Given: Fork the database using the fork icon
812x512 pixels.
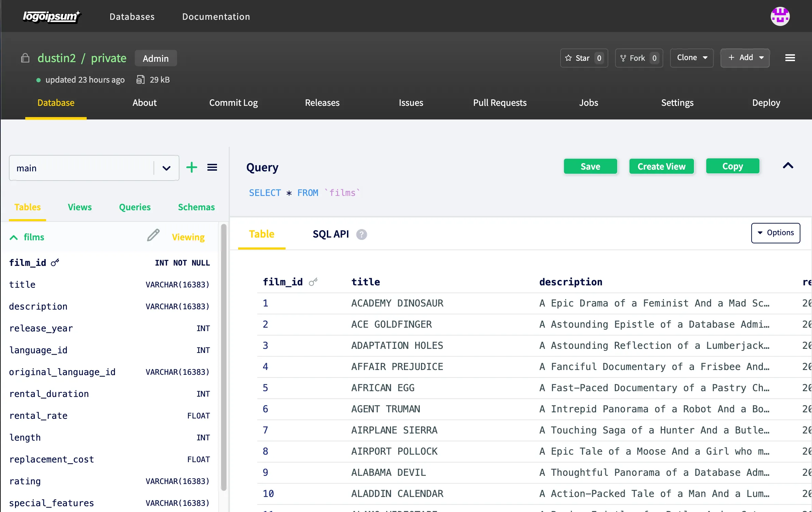Looking at the screenshot, I should (638, 58).
